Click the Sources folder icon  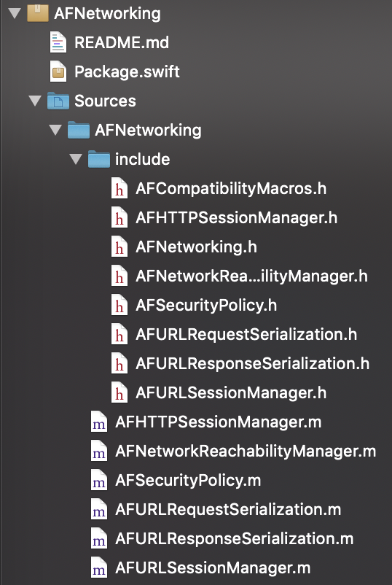click(x=58, y=101)
